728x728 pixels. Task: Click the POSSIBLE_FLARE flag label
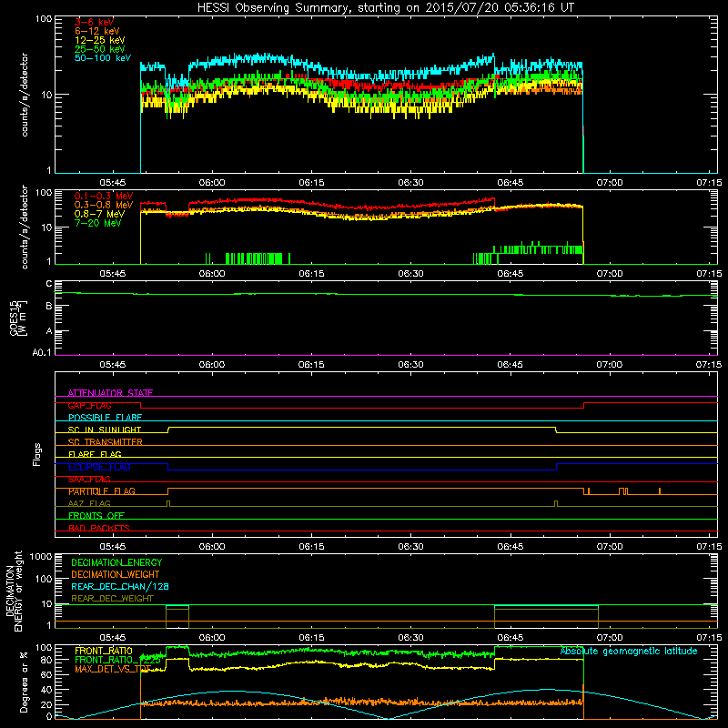pyautogui.click(x=105, y=418)
